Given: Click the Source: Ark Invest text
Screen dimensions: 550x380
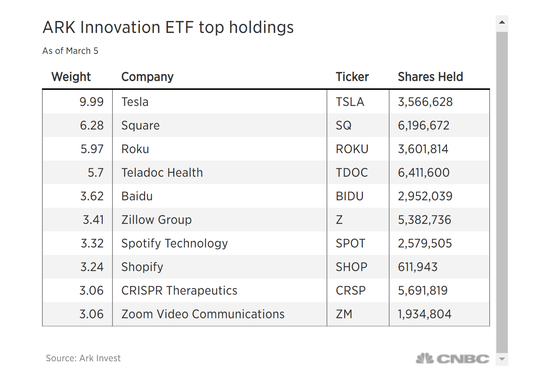Looking at the screenshot, I should [x=83, y=358].
